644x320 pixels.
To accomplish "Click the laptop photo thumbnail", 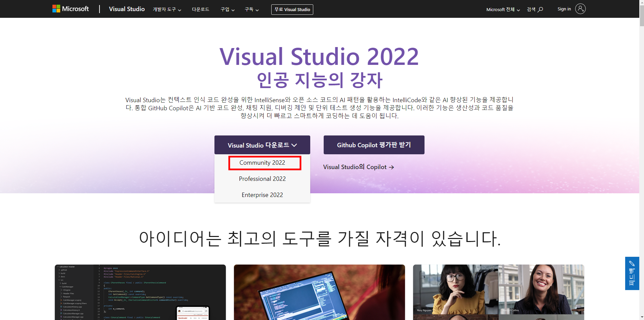I will [x=319, y=292].
